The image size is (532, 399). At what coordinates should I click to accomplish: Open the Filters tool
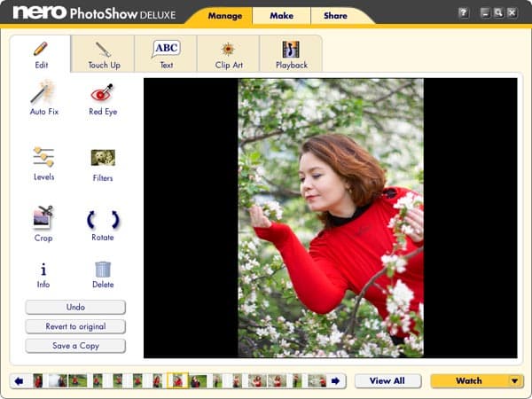pos(103,165)
